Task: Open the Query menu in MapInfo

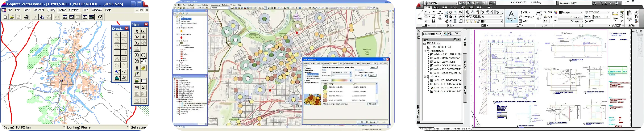Action: tap(51, 10)
